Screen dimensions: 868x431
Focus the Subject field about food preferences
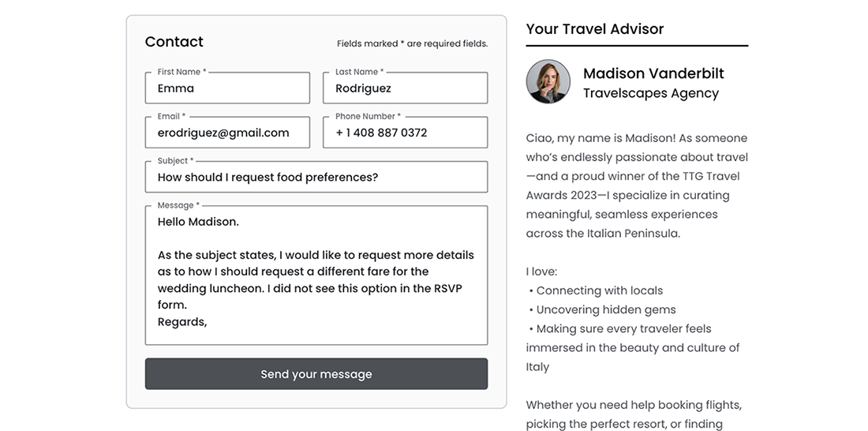(316, 178)
